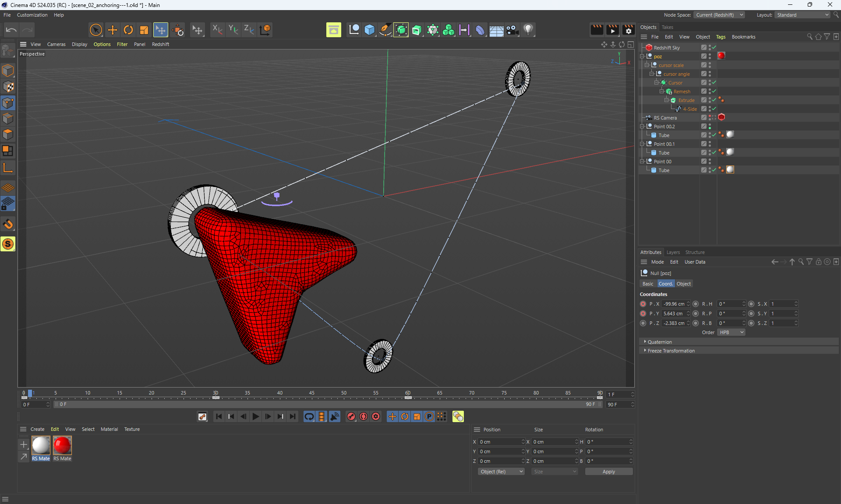This screenshot has width=841, height=504.
Task: Select the Scale tool
Action: 144,30
